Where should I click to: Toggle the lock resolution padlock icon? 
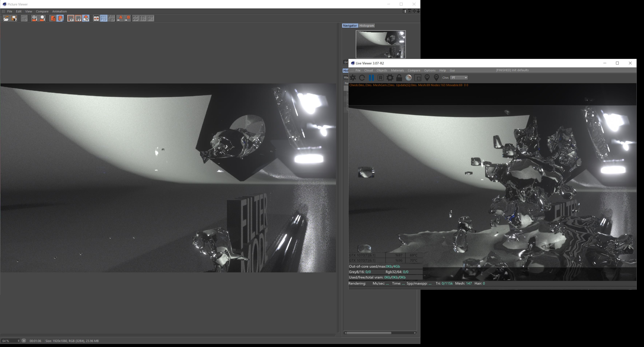[399, 78]
